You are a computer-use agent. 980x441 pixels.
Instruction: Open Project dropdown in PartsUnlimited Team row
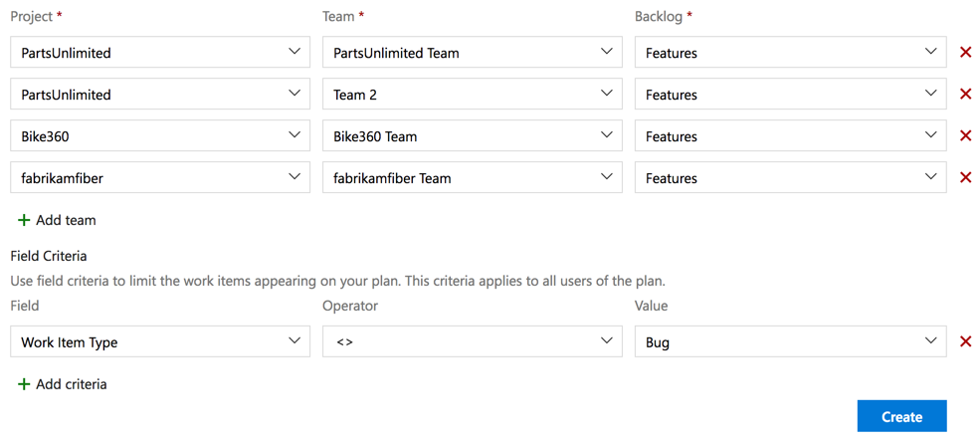pyautogui.click(x=160, y=52)
